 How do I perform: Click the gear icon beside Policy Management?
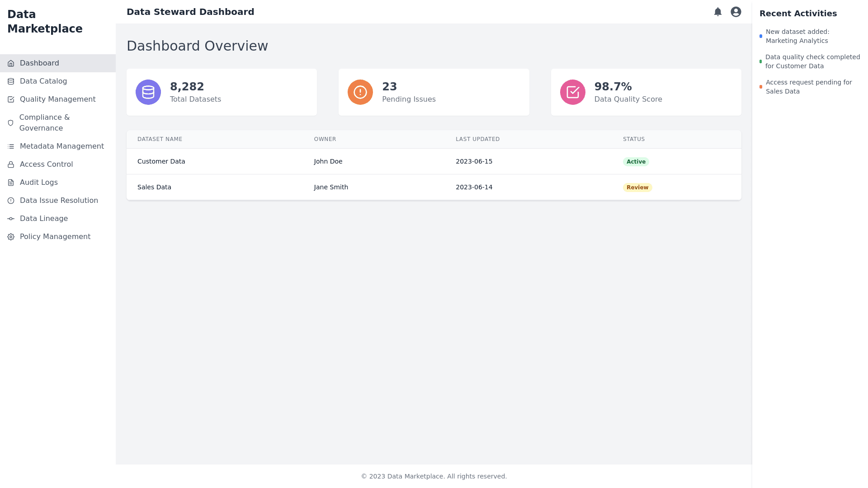(x=11, y=237)
